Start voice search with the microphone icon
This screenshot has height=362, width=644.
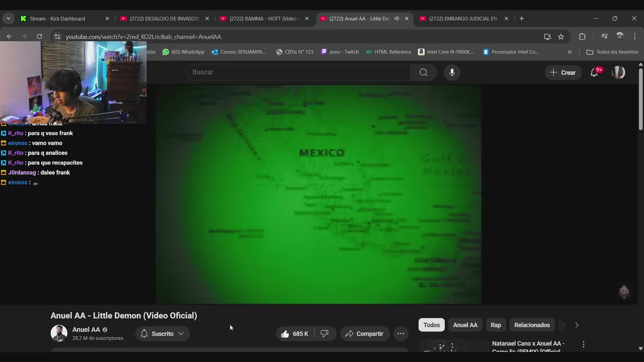tap(452, 72)
